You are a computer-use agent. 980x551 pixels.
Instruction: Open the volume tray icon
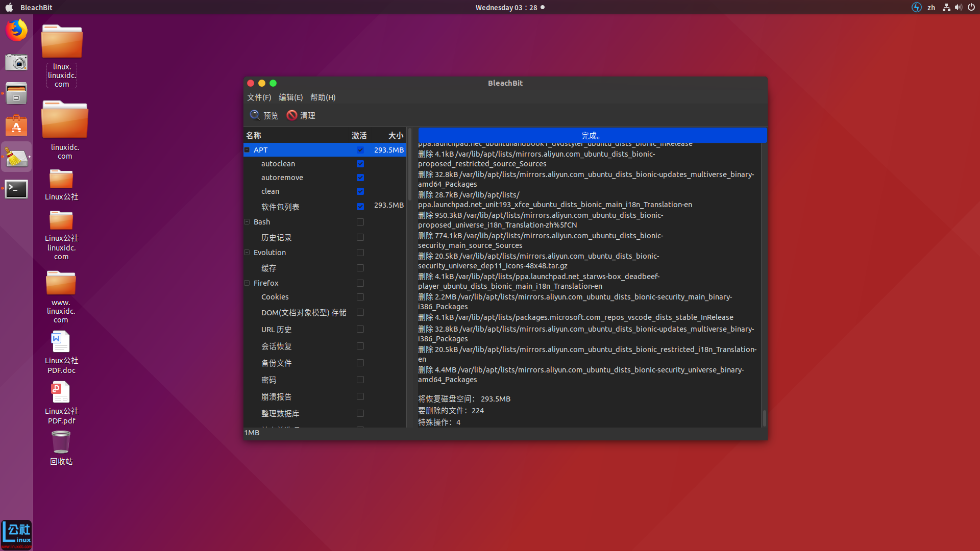click(959, 7)
